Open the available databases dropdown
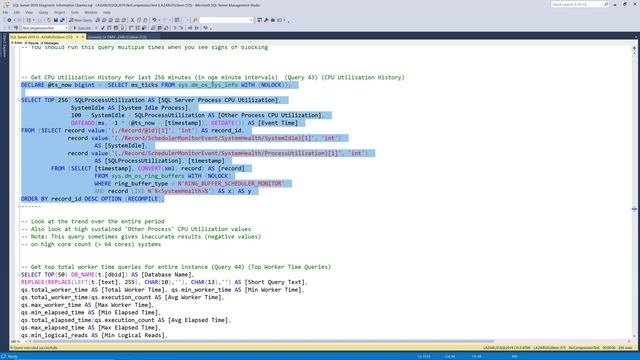Screen dimensions: 640x360 44,28
